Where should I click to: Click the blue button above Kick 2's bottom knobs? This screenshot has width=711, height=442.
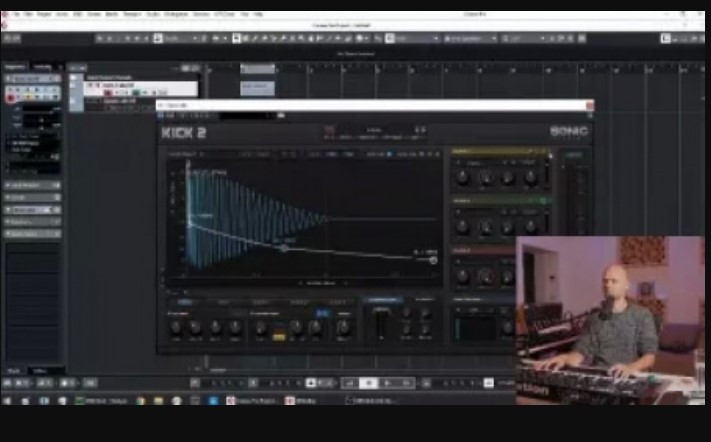point(322,313)
